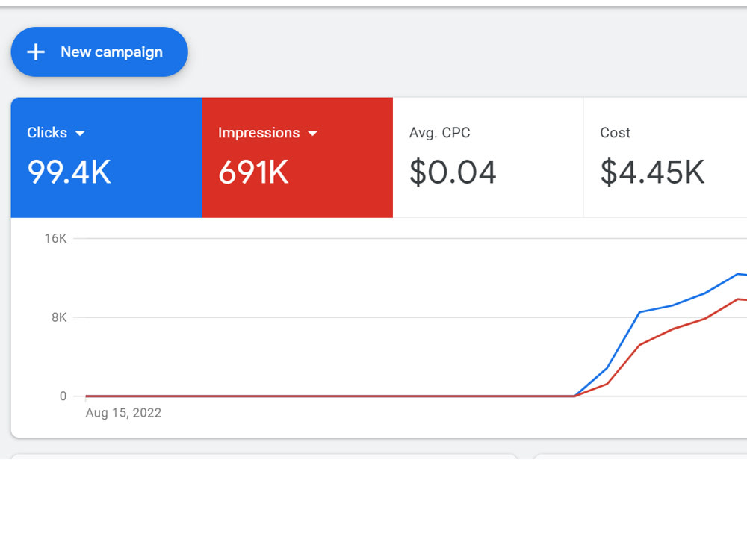Click the 16K axis label
The image size is (747, 560).
click(55, 239)
